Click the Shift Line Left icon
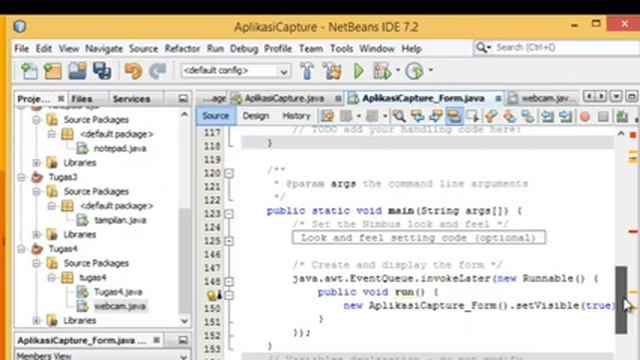The image size is (640, 360). pyautogui.click(x=547, y=117)
